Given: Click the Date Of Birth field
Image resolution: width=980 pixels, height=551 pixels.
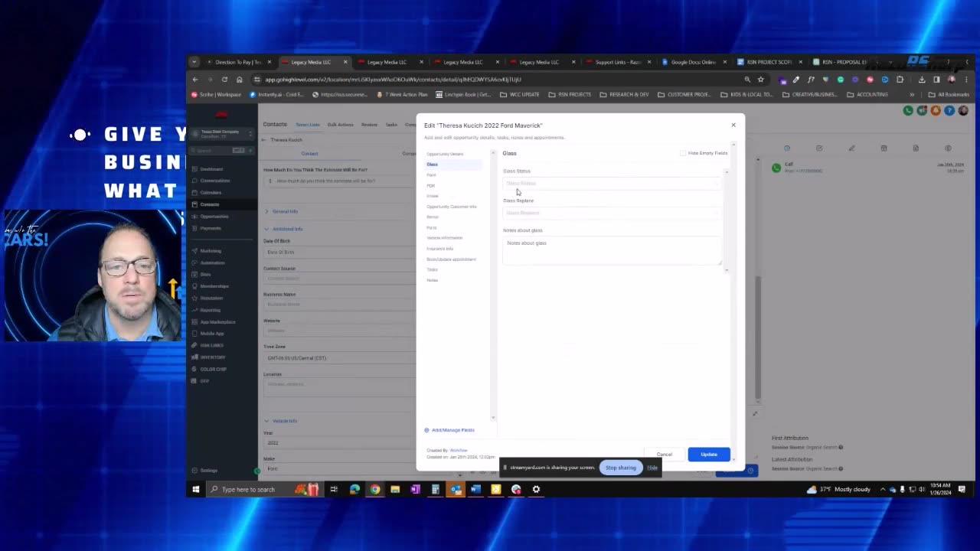Looking at the screenshot, I should click(338, 252).
